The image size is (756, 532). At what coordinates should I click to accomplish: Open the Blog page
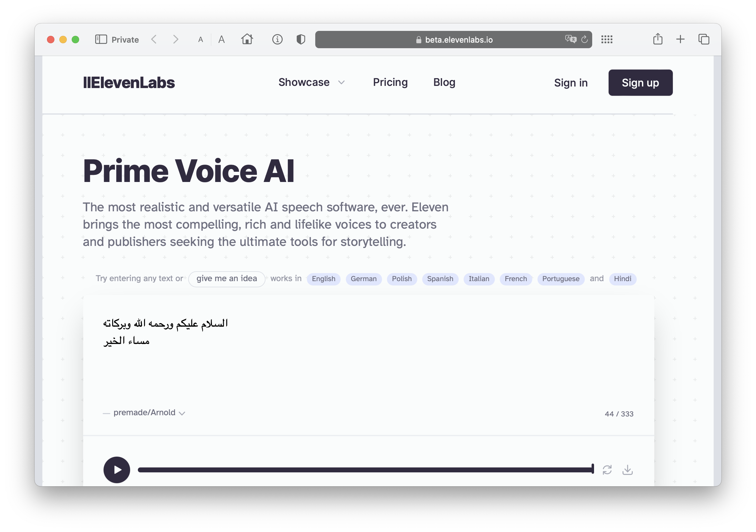(444, 82)
